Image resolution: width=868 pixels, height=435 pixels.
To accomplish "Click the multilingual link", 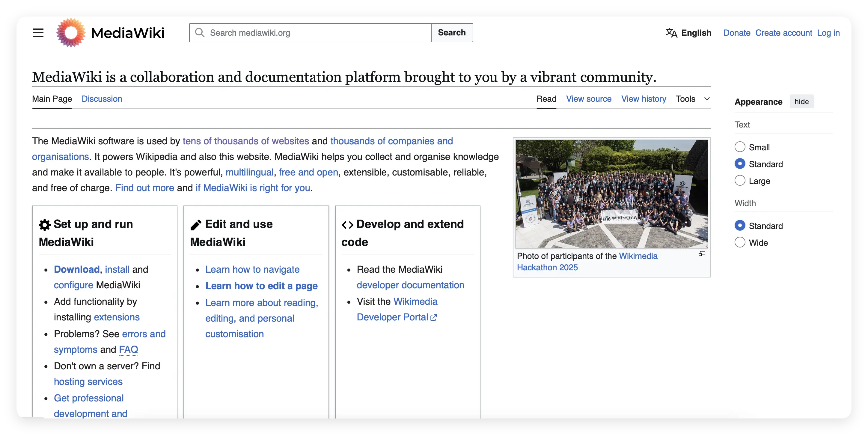I will click(249, 172).
